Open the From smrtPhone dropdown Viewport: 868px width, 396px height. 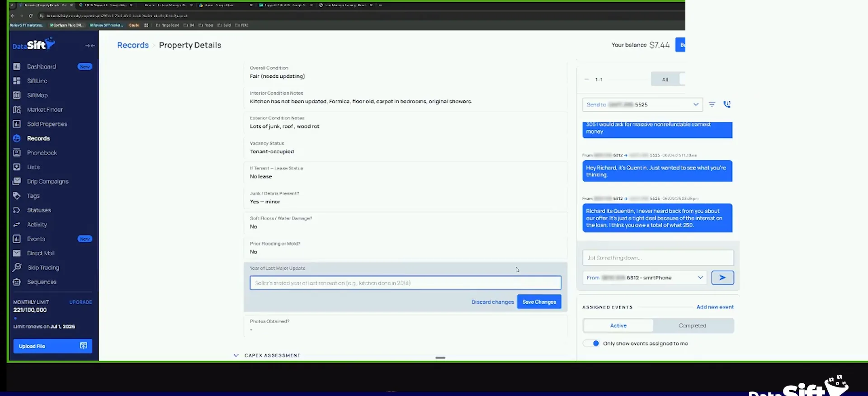pos(645,278)
